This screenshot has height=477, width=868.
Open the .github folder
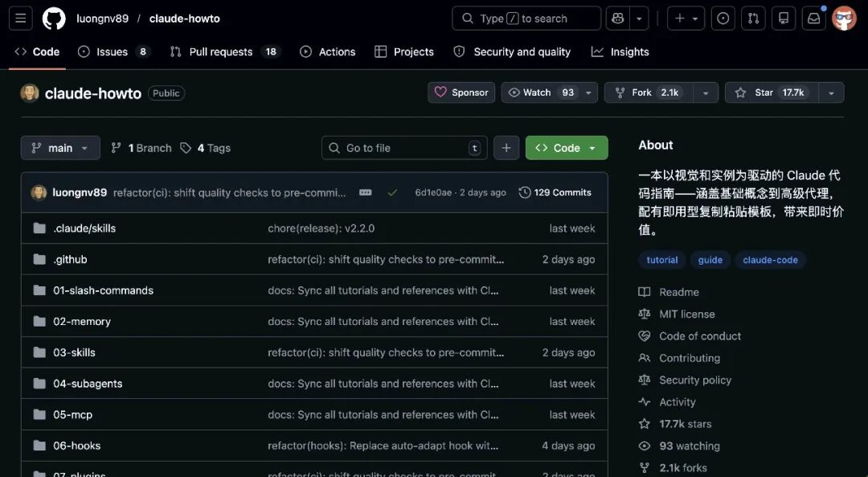point(70,259)
